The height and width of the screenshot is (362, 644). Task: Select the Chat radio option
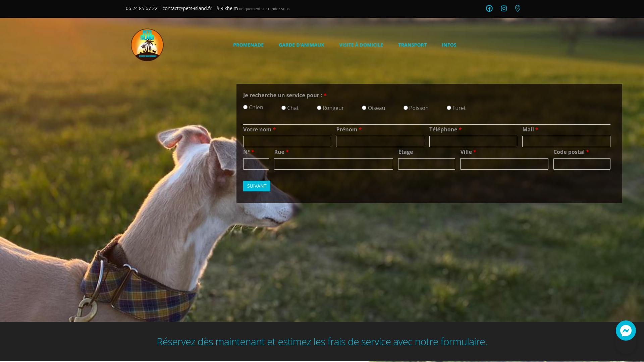[283, 108]
